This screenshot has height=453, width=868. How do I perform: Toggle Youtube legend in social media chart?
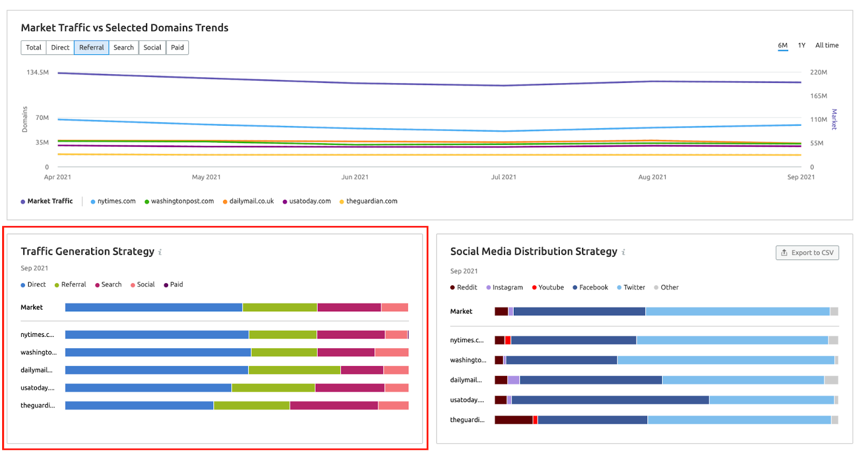(548, 288)
